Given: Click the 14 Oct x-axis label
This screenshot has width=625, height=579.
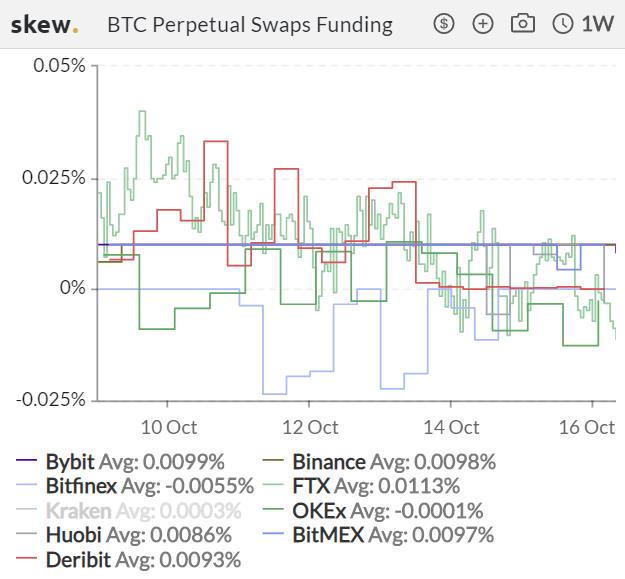Looking at the screenshot, I should pos(451,428).
